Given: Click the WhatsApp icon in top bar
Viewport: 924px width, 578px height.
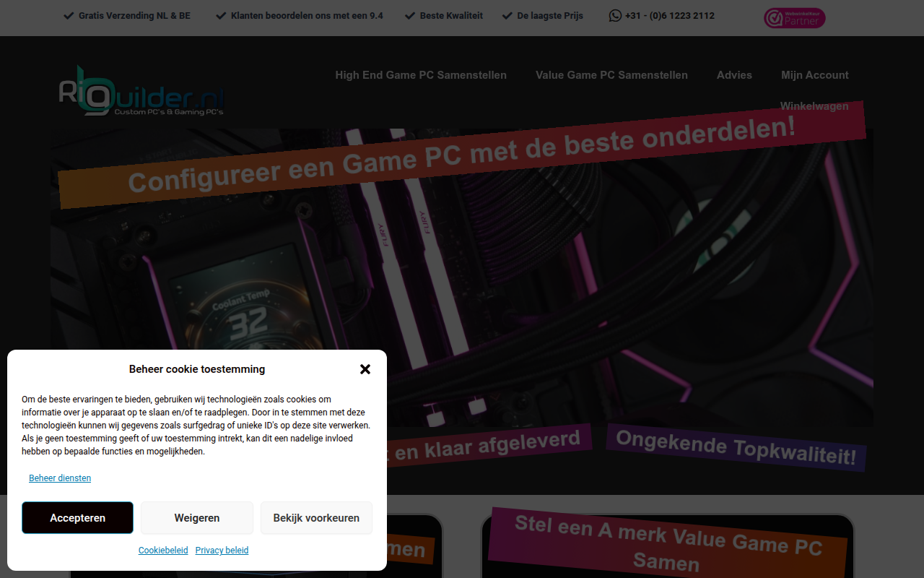Looking at the screenshot, I should 615,15.
